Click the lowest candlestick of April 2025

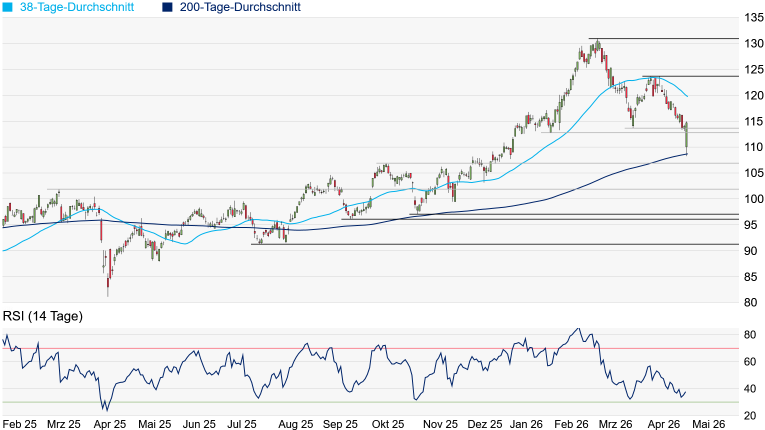point(108,283)
